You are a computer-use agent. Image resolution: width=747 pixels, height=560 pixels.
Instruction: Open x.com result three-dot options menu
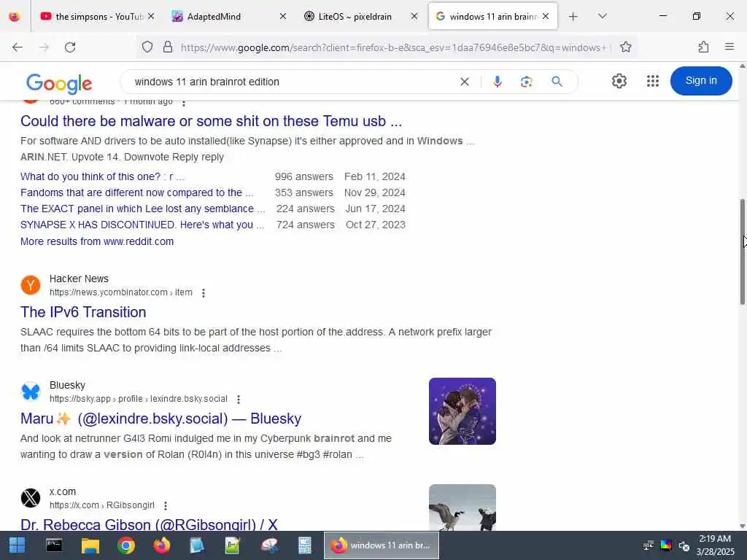click(166, 506)
